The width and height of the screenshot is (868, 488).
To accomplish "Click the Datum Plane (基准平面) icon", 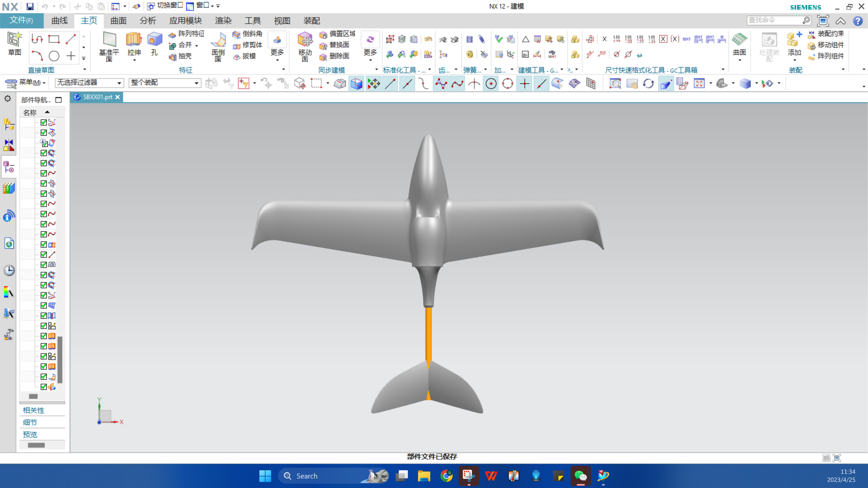I will 109,40.
